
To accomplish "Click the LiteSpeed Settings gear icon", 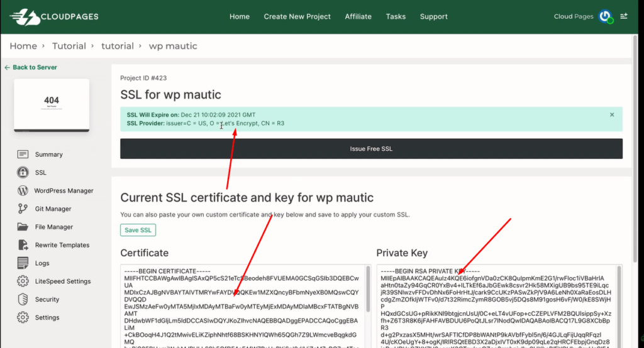I will point(23,281).
